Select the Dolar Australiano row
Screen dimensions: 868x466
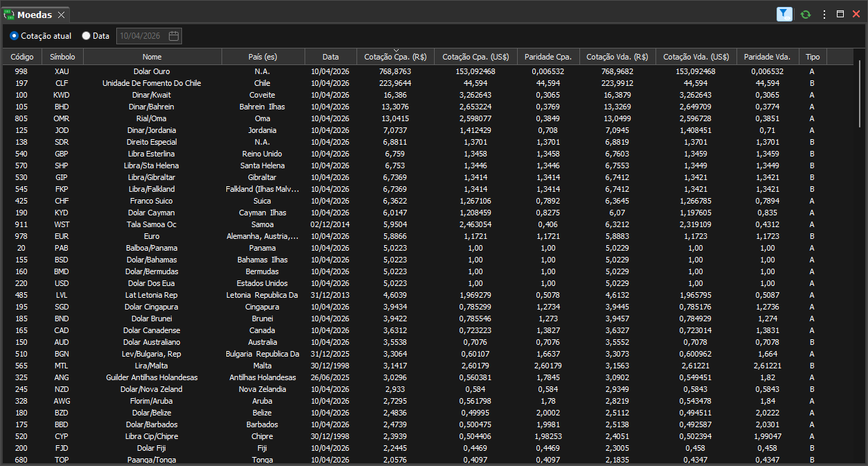[428, 342]
